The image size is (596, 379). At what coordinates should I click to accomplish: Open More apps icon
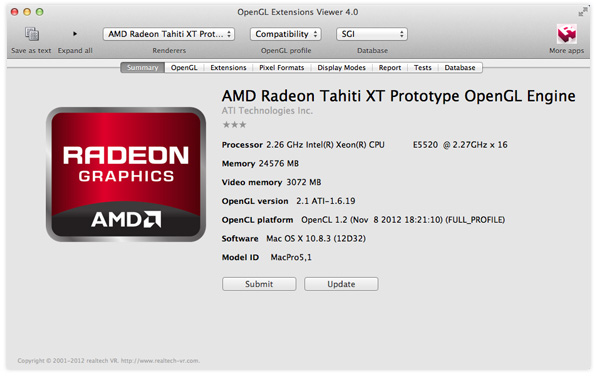coord(567,34)
